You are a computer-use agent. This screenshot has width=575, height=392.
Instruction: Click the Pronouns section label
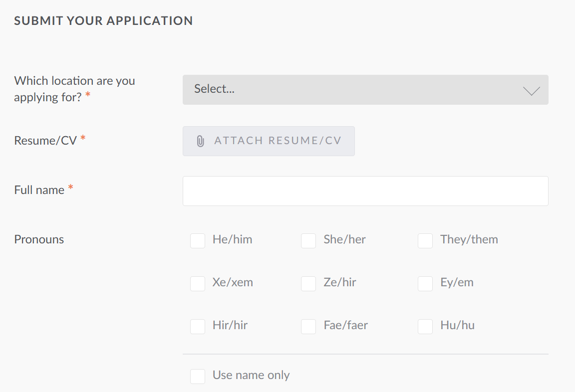pos(39,239)
